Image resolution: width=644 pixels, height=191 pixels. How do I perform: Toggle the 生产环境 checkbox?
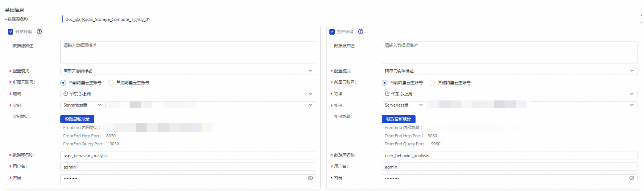click(x=332, y=32)
